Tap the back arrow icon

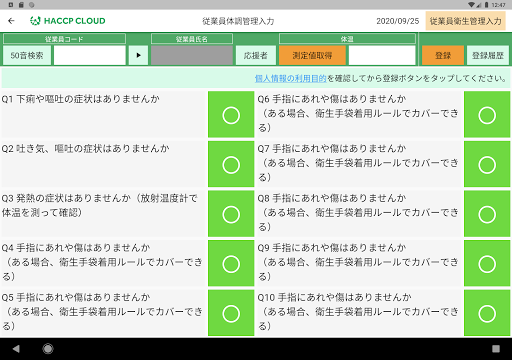[11, 21]
